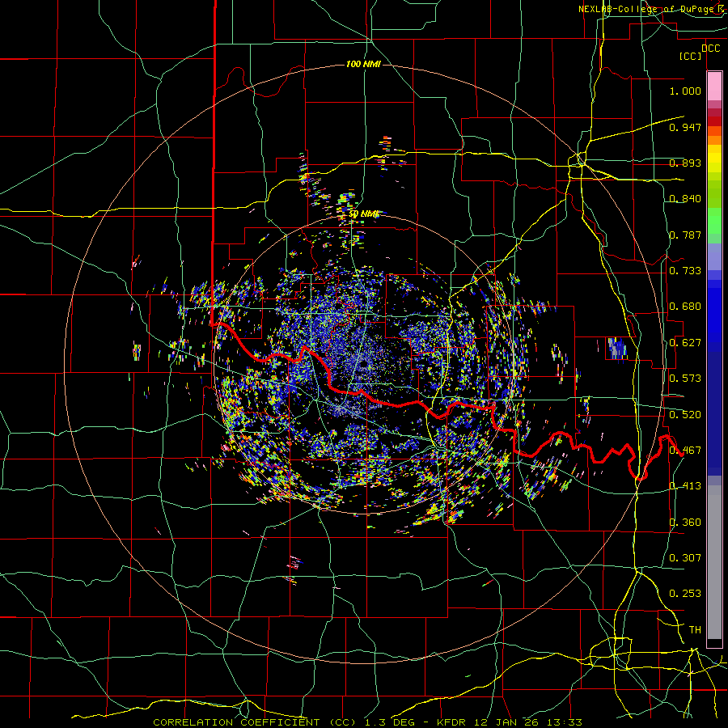Image resolution: width=728 pixels, height=728 pixels.
Task: Select the 0.947 legend value
Action: (685, 127)
